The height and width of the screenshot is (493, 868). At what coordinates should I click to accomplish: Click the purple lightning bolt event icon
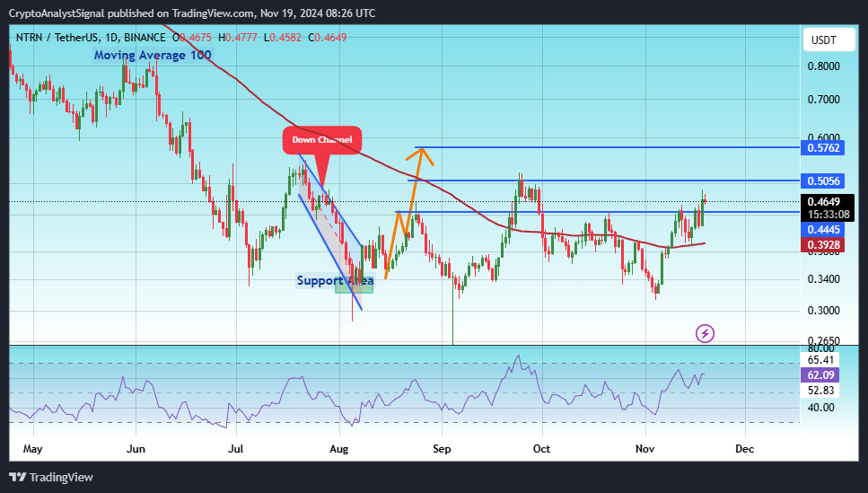point(705,333)
